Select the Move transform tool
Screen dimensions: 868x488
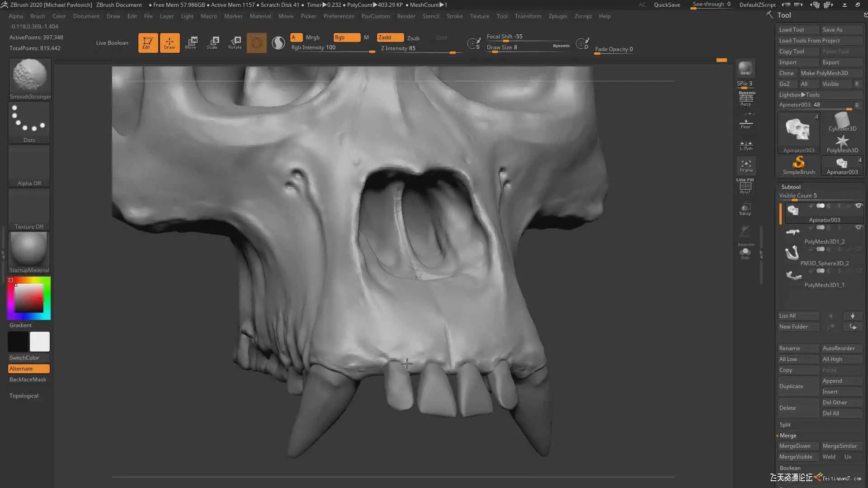click(191, 43)
